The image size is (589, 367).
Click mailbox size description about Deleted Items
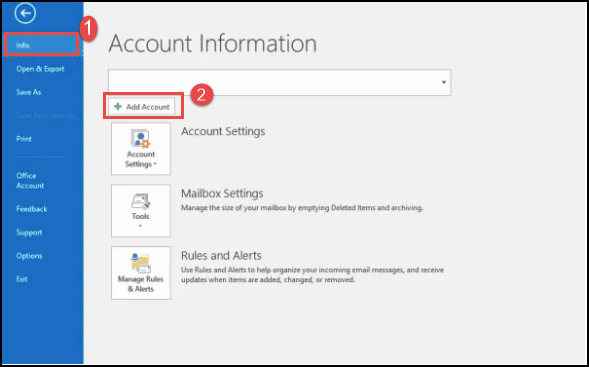(x=302, y=207)
